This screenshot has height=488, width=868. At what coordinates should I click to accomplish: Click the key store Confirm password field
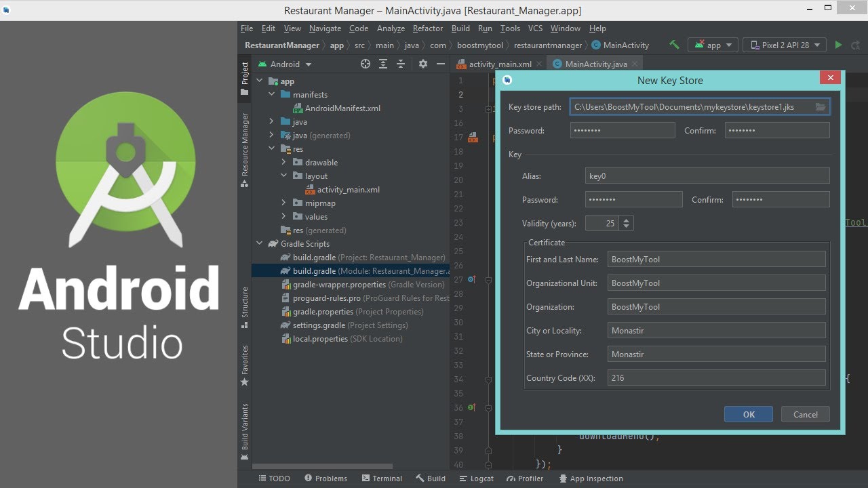point(777,131)
